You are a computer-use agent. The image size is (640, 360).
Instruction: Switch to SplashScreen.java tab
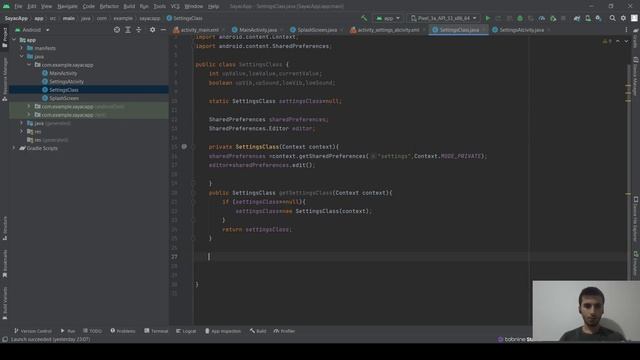tap(317, 30)
